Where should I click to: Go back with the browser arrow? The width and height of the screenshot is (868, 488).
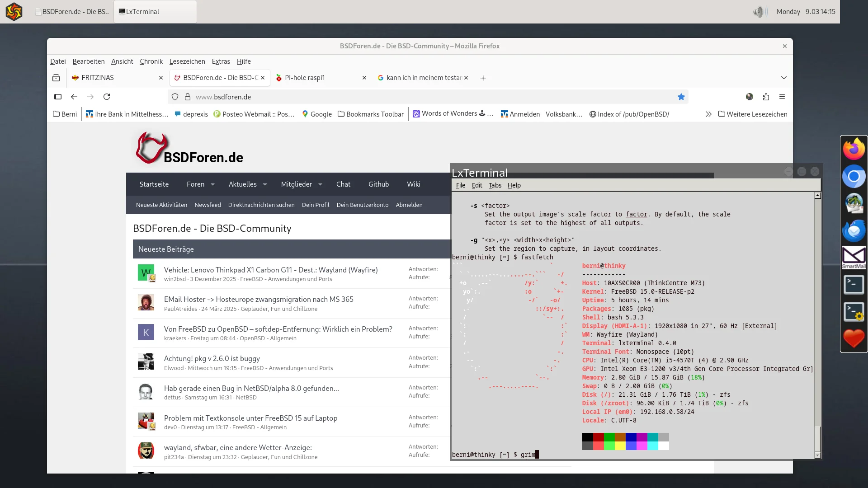pos(74,97)
